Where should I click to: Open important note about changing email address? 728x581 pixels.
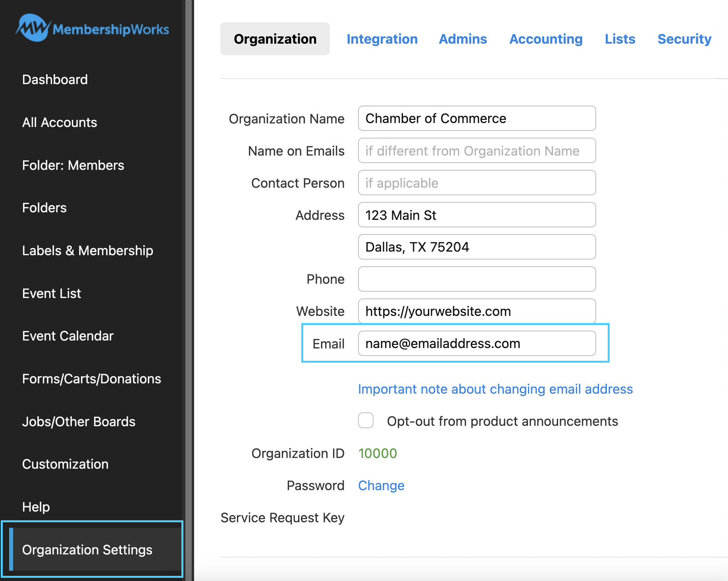click(x=495, y=389)
